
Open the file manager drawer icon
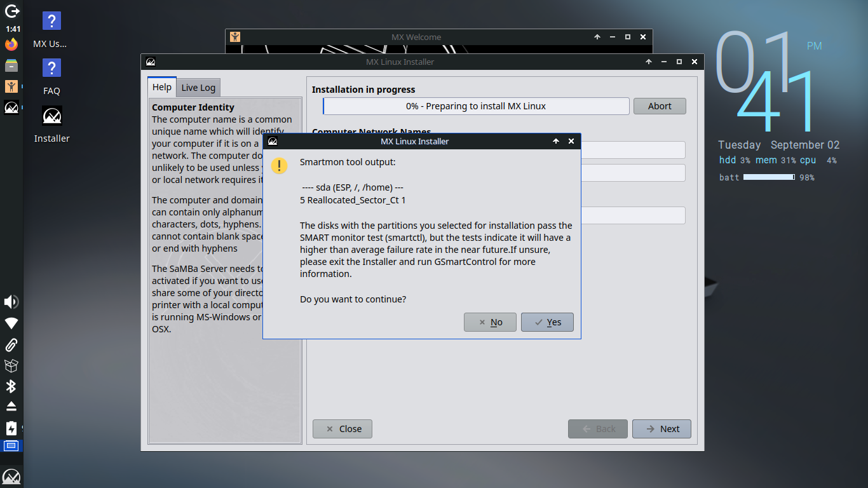pyautogui.click(x=11, y=65)
